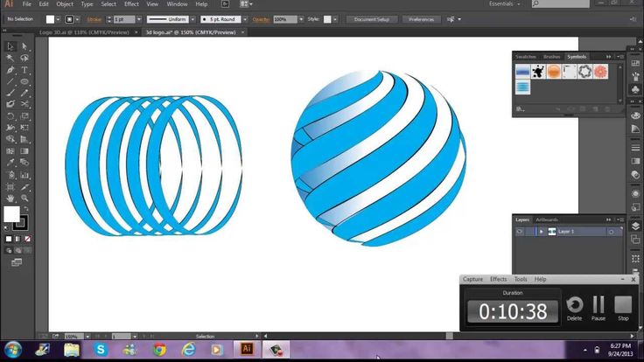Switch to the Swatches tab

(x=526, y=57)
